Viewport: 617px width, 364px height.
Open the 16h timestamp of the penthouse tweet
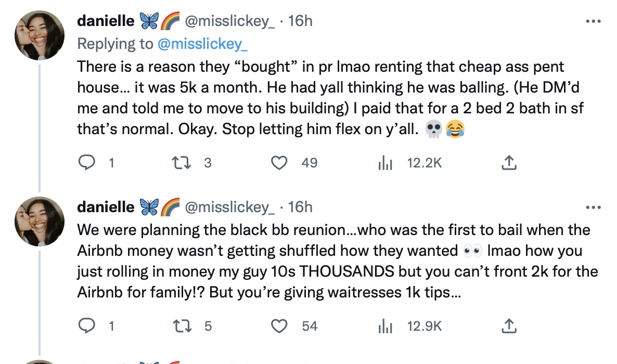(300, 21)
